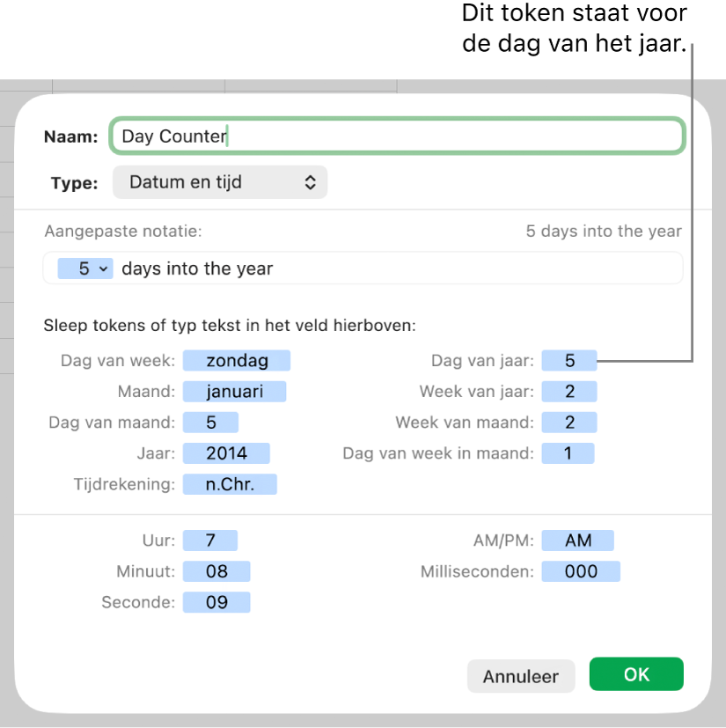Select the Seconde token showing 09

pyautogui.click(x=216, y=602)
